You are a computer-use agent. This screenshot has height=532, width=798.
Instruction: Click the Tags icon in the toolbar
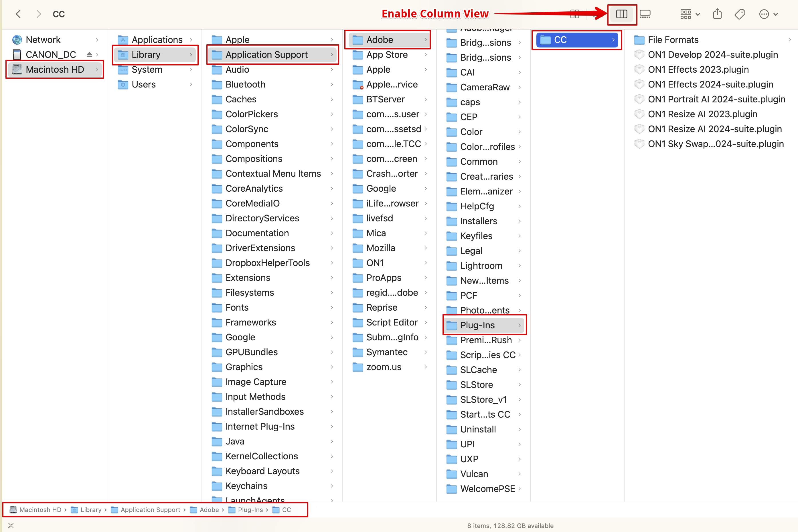pyautogui.click(x=740, y=14)
